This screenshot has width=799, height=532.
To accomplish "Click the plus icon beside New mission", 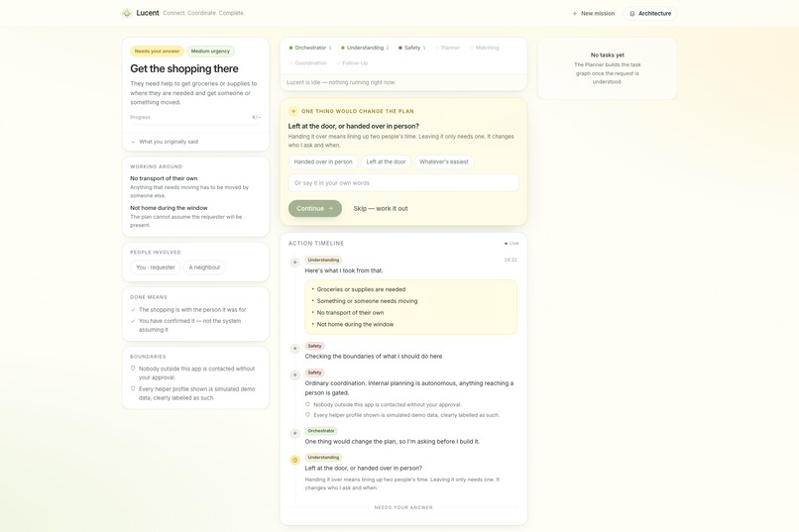I will tap(575, 14).
